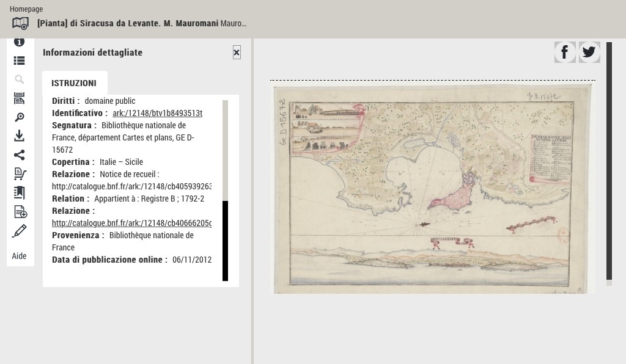Screen dimensions: 626x364
Task: Click the 'Provenienza :' label
Action: [x=78, y=235]
